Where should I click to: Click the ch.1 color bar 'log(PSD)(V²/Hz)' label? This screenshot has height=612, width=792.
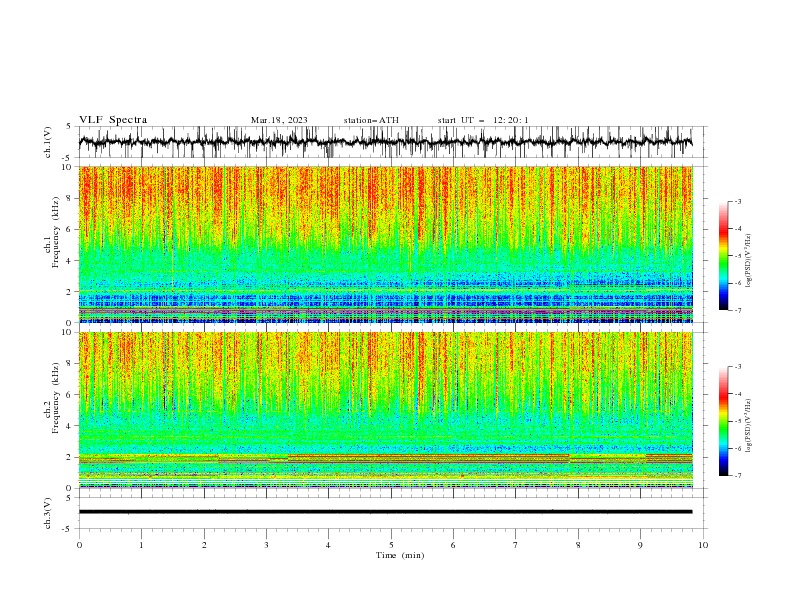749,261
